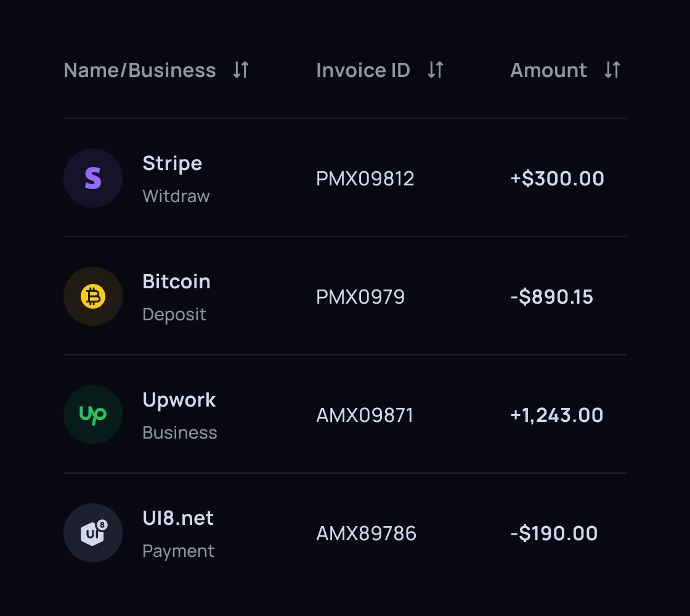Click the +$300.00 amount
The width and height of the screenshot is (690, 616).
[x=558, y=179]
